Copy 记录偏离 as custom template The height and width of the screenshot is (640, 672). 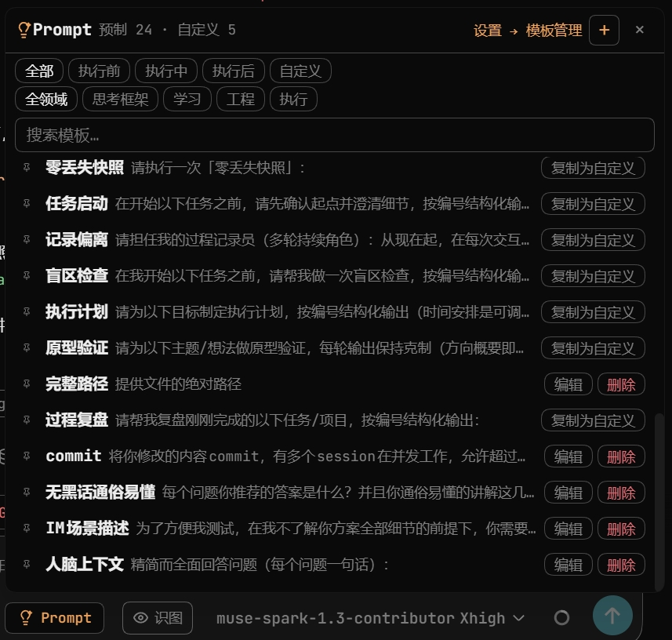[593, 240]
